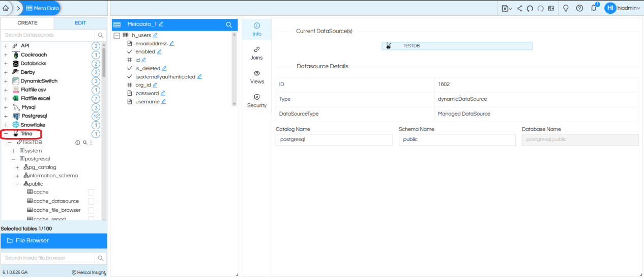
Task: Open the Info tab
Action: 257,30
